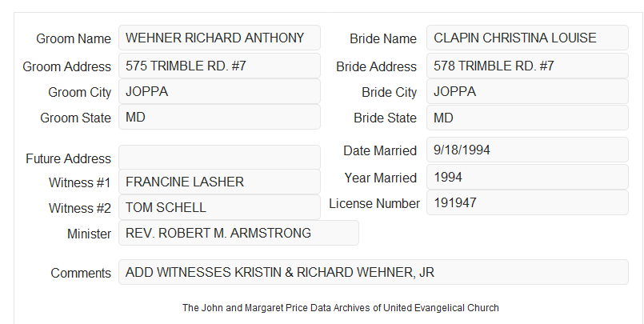Viewport: 644px width, 324px height.
Task: Click the Bride State field
Action: pyautogui.click(x=527, y=118)
